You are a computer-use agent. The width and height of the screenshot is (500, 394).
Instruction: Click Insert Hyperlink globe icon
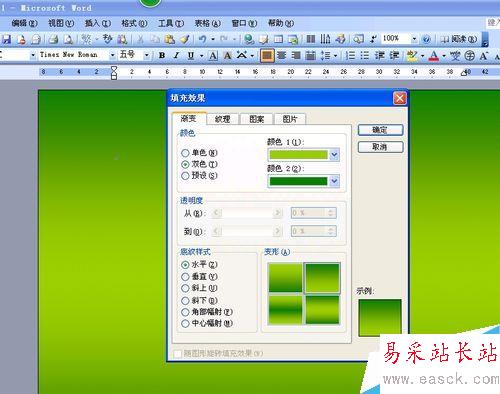click(249, 39)
